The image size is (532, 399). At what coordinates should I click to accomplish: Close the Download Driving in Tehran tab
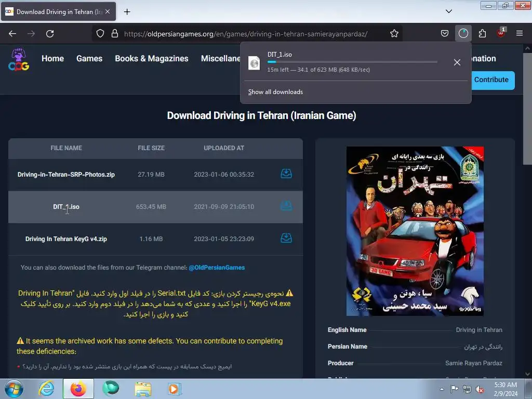pos(108,11)
